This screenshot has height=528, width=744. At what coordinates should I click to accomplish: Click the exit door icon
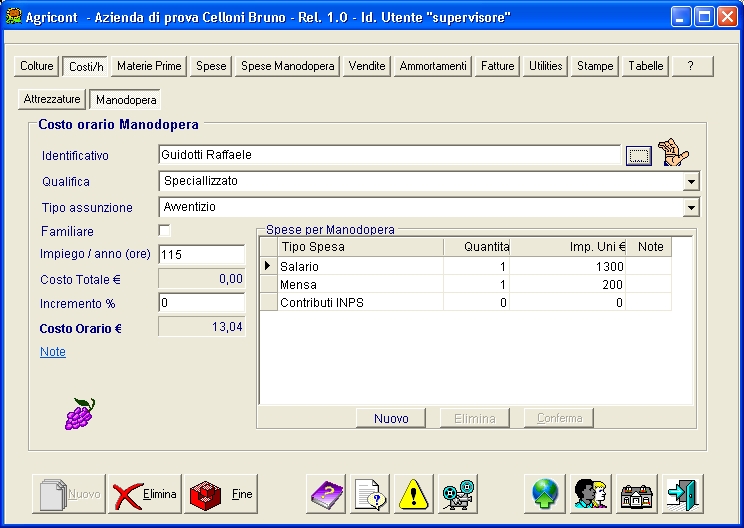[x=683, y=494]
